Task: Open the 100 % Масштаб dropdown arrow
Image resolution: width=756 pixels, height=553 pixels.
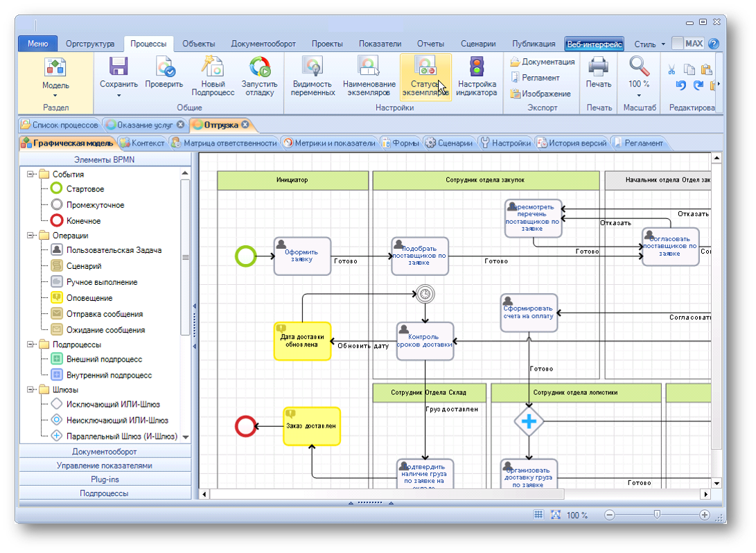Action: click(639, 96)
